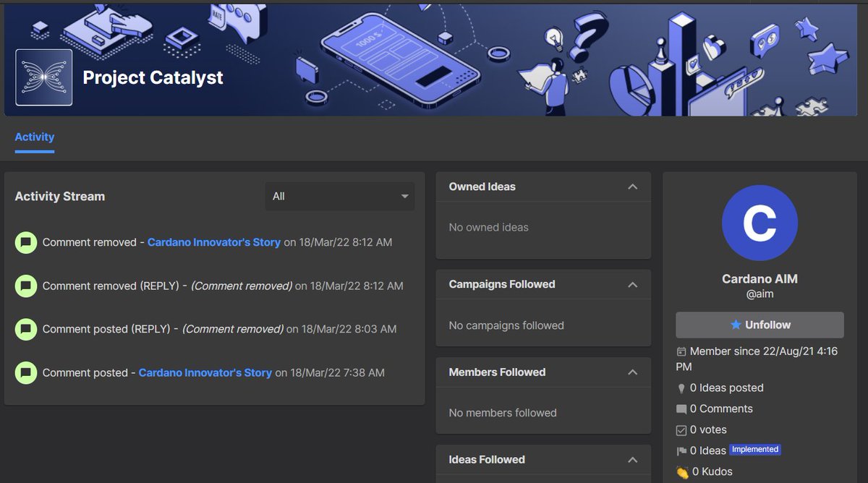
Task: Click the Project Catalyst banner image
Action: click(431, 60)
